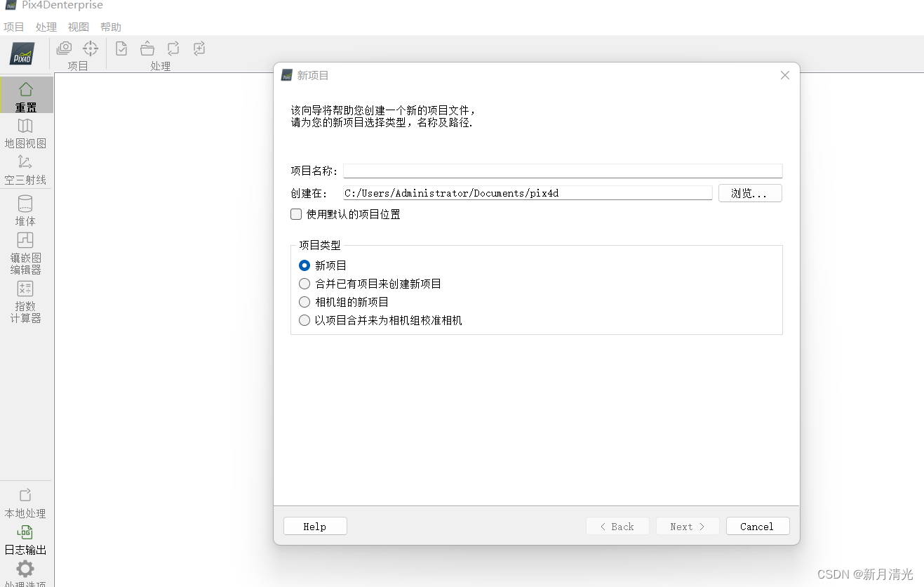Click the Next button
This screenshot has height=587, width=924.
(688, 527)
